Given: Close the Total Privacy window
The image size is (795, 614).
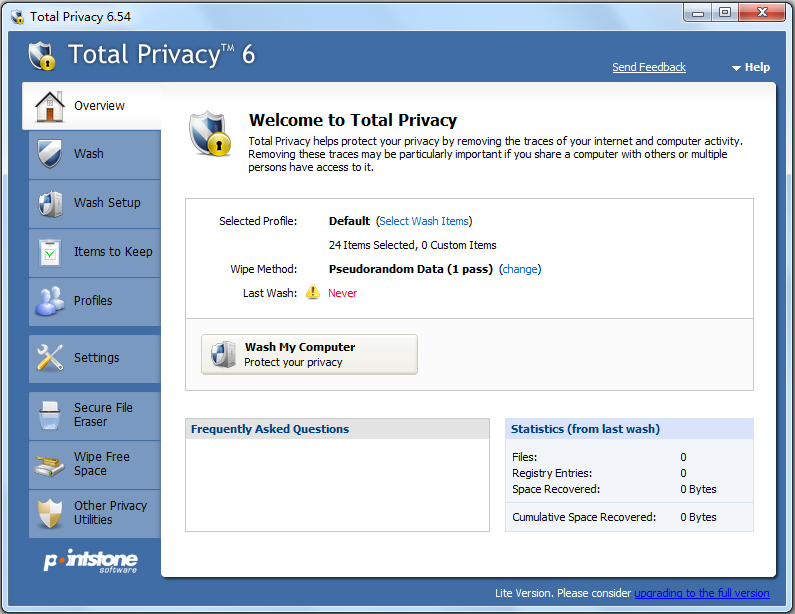Looking at the screenshot, I should (762, 13).
